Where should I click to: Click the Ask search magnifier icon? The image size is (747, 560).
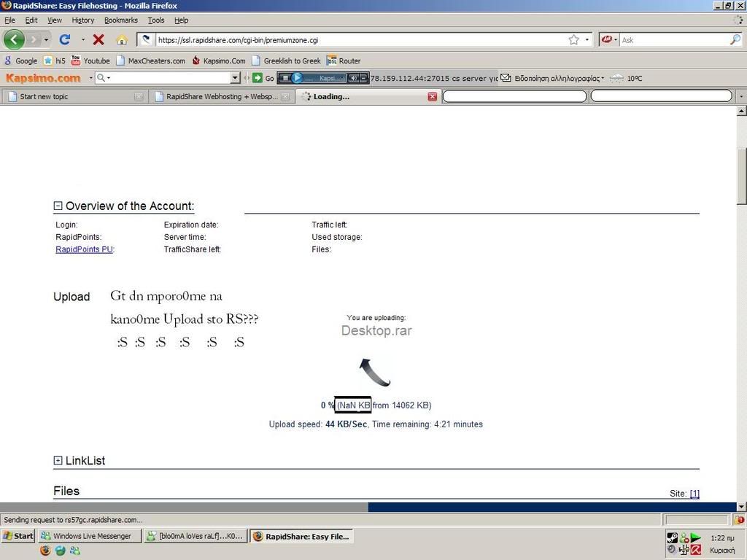735,39
